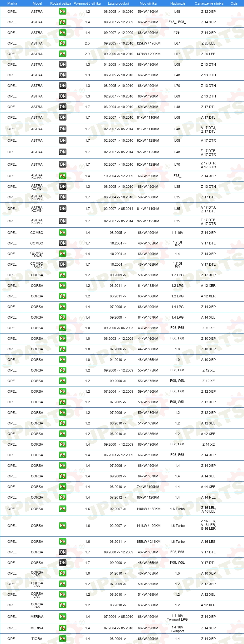
Task: Click petrol icon in Corsa Z 14 XE row
Action: 62,444
